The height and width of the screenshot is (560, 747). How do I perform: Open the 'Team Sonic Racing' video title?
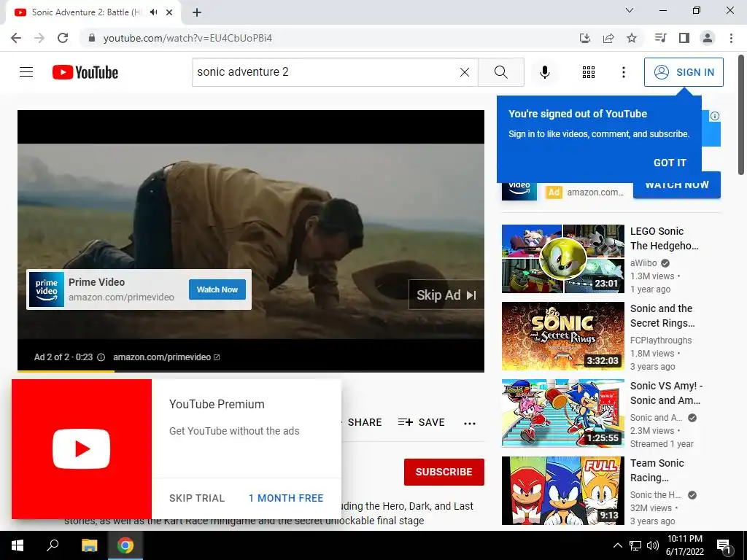(657, 470)
